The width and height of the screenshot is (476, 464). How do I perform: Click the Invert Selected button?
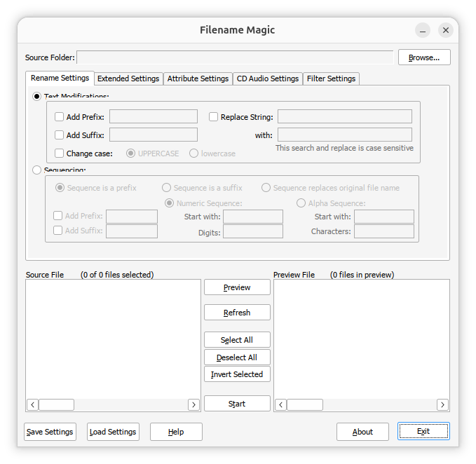pyautogui.click(x=237, y=374)
